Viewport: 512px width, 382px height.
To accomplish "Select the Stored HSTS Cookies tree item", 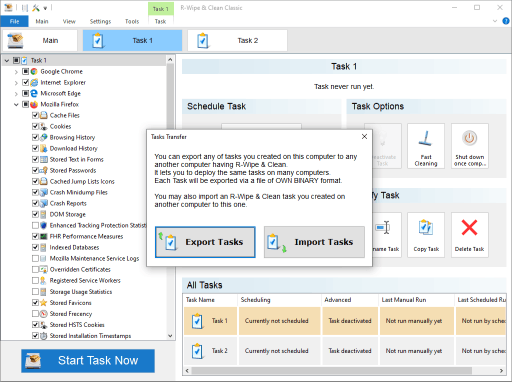I will point(77,325).
